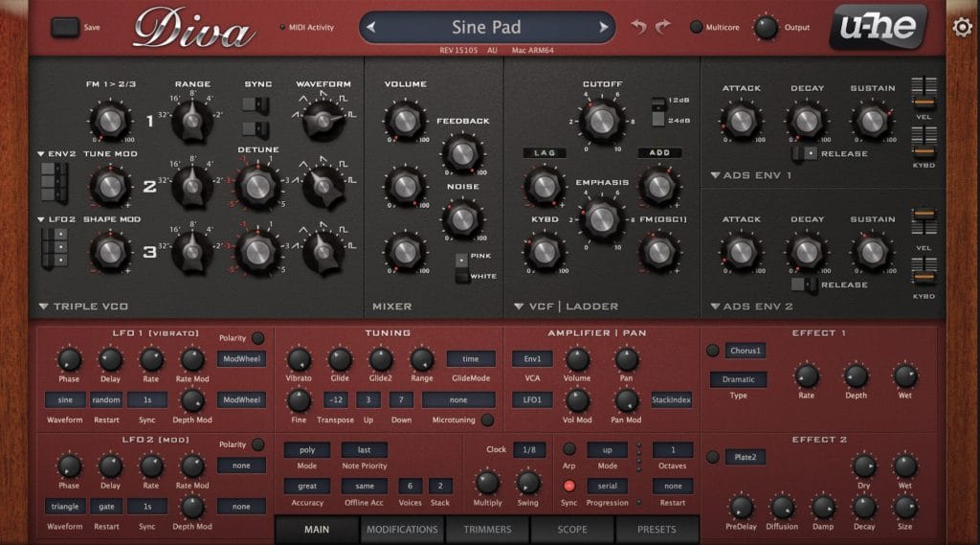
Task: Click the u-he logo
Action: pyautogui.click(x=877, y=27)
